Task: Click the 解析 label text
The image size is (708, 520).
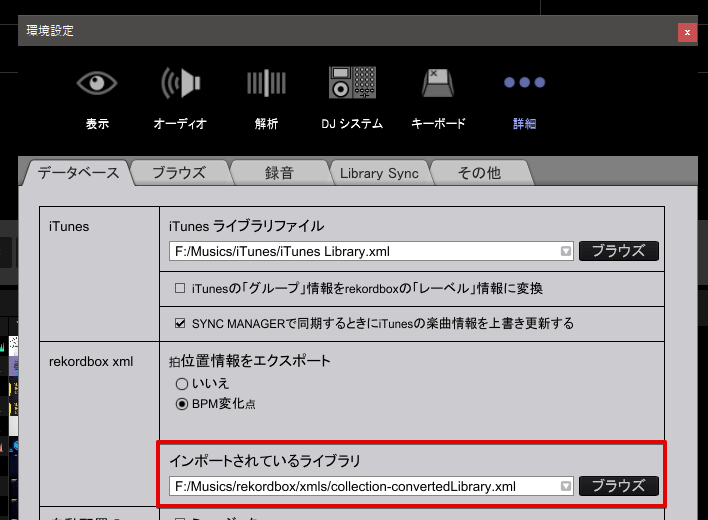Action: pyautogui.click(x=266, y=123)
